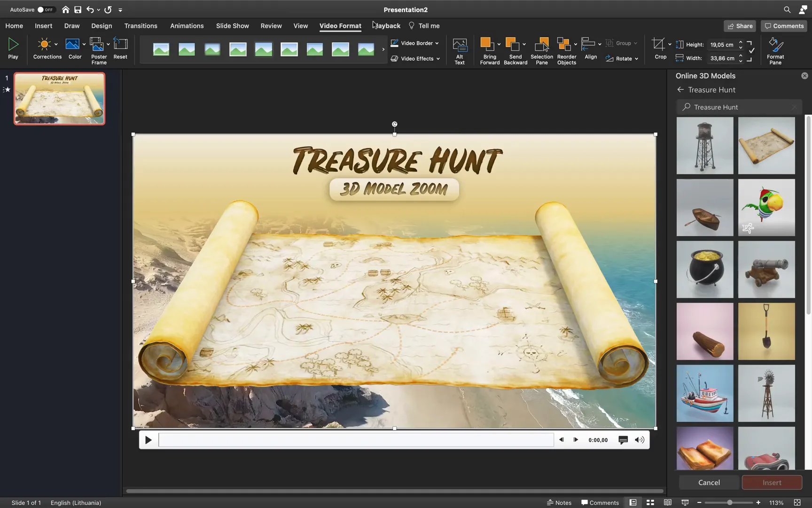Click the video timeline seek bar

(x=356, y=440)
